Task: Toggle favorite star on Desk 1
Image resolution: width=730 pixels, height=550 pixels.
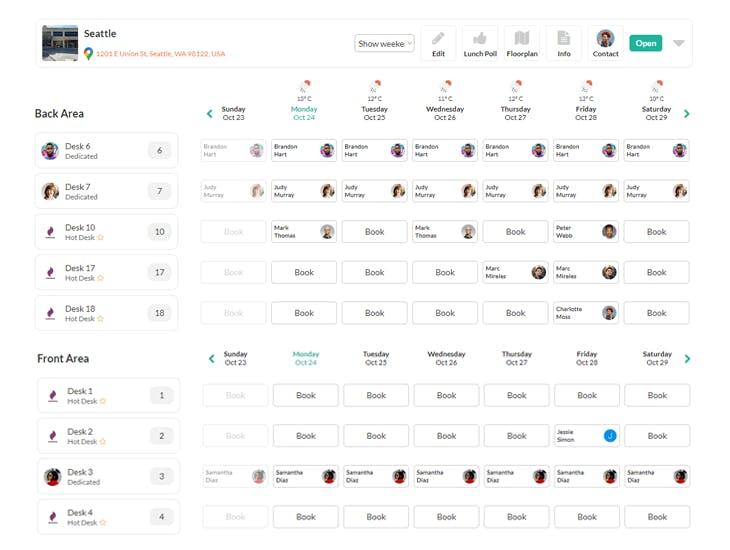Action: pyautogui.click(x=103, y=401)
